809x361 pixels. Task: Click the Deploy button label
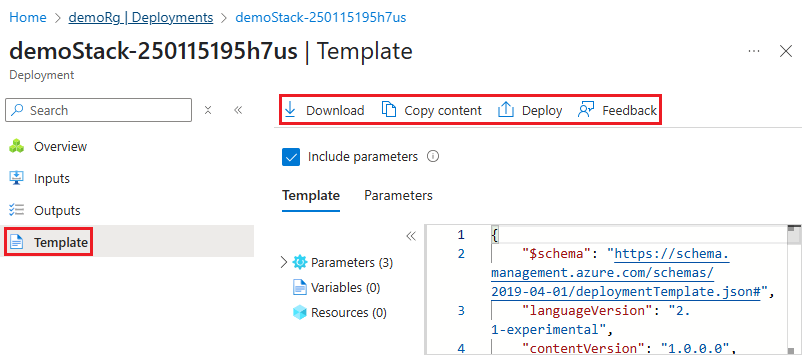click(542, 110)
